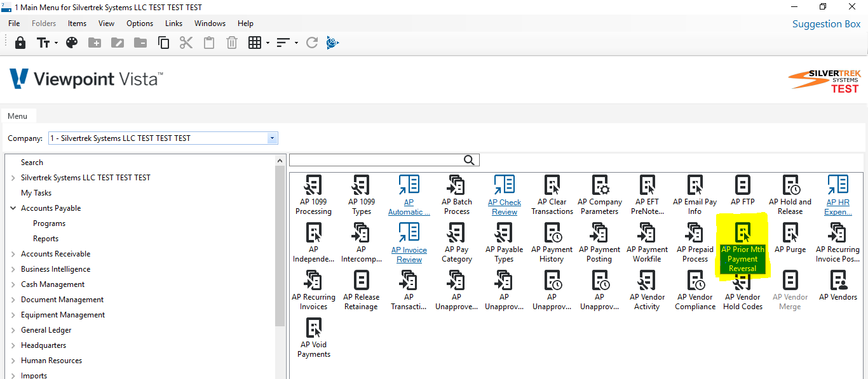Open the AP Invoice Review link

pyautogui.click(x=409, y=243)
